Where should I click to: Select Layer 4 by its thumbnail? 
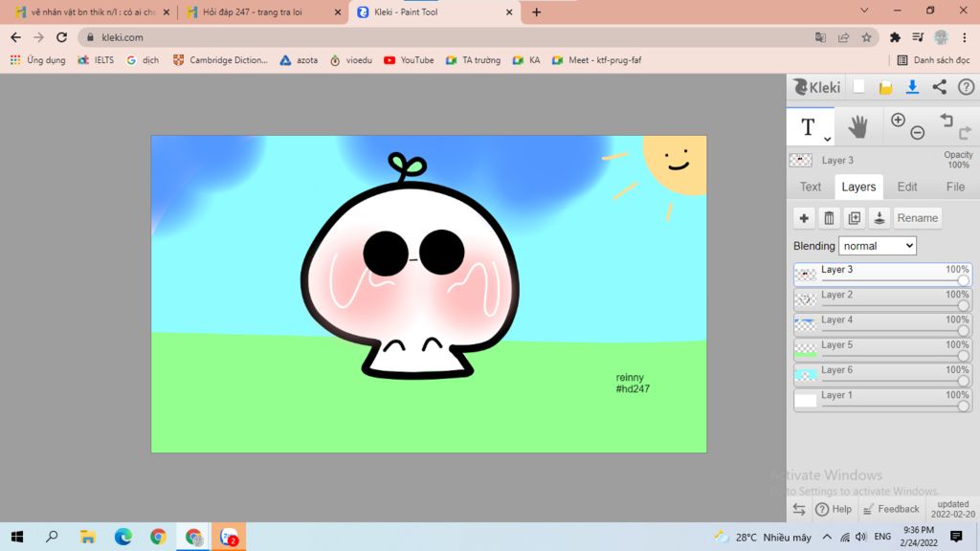coord(806,323)
